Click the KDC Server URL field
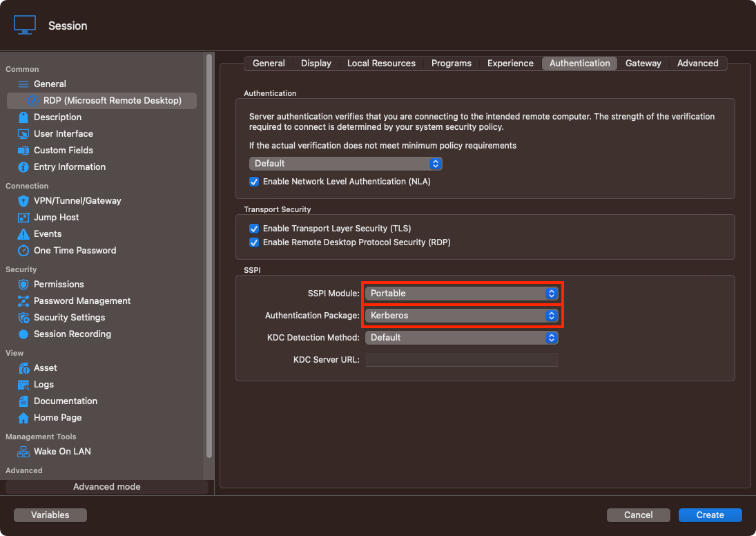This screenshot has width=756, height=536. [x=461, y=360]
